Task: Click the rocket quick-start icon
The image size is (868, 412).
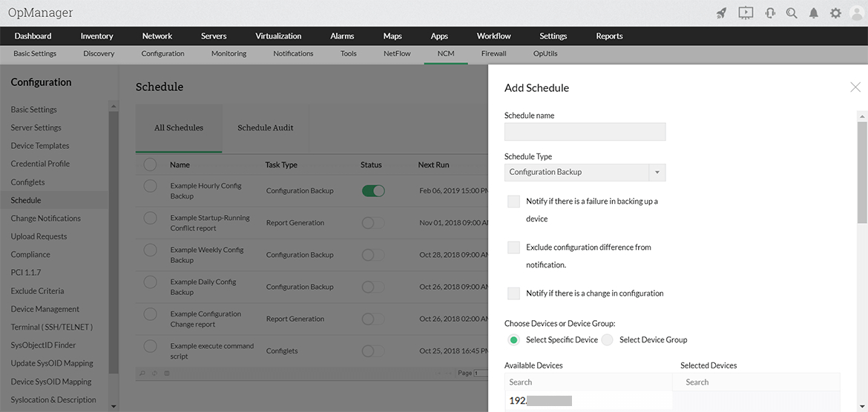Action: click(721, 13)
